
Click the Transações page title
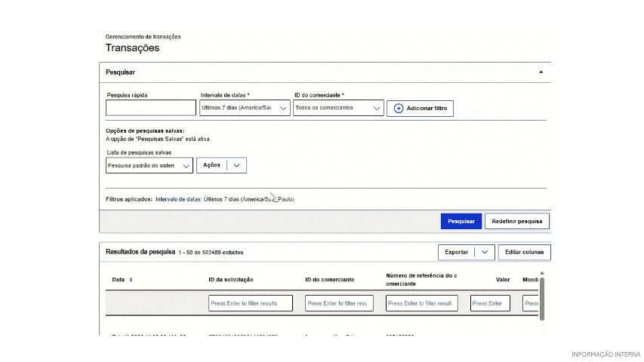point(132,48)
